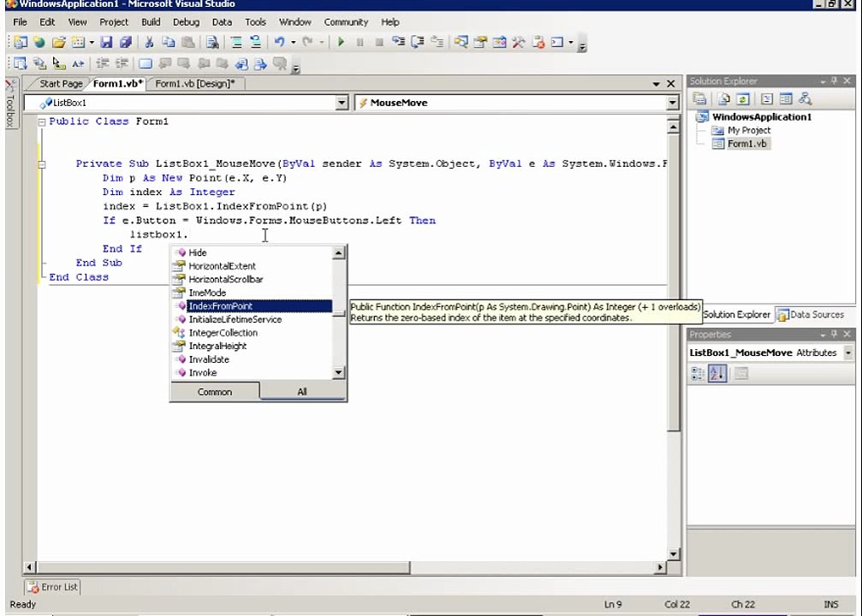Toggle the Categorized view in Properties

(x=698, y=374)
